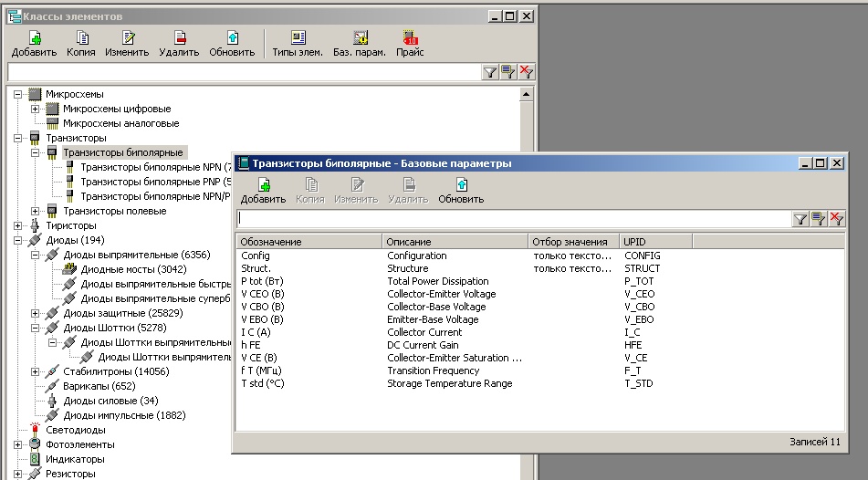Viewport: 868px width, 480px height.
Task: Click Добавить in Классы элементов toolbar
Action: coord(35,44)
